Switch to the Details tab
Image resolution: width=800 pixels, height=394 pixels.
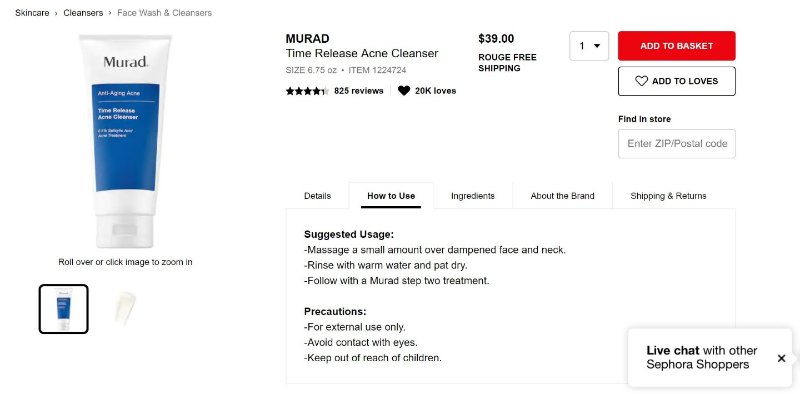click(317, 196)
